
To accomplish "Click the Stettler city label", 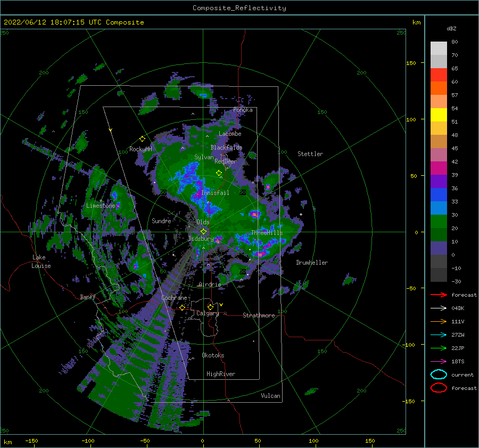I will pyautogui.click(x=310, y=154).
